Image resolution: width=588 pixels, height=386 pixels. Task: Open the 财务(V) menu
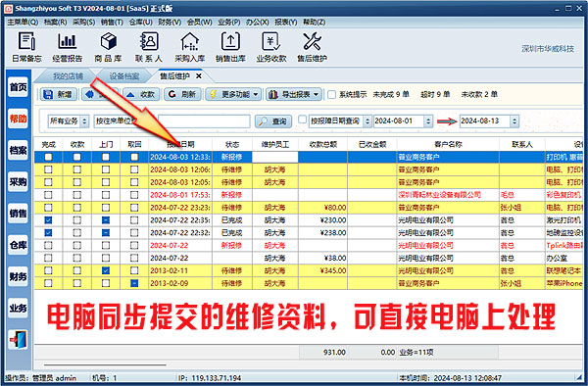click(x=170, y=23)
